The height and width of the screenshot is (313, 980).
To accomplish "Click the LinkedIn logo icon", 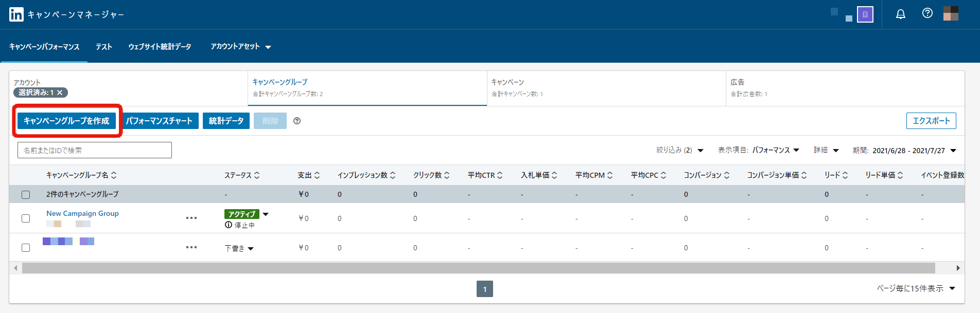I will [x=16, y=14].
